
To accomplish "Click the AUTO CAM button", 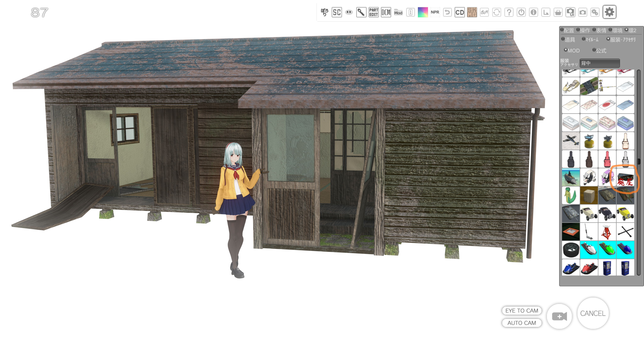I will (522, 323).
